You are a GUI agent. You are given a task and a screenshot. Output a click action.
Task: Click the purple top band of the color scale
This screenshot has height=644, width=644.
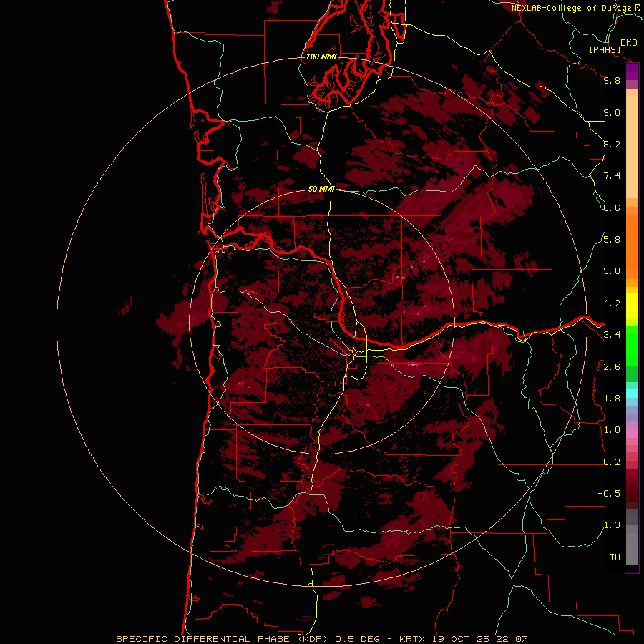(x=632, y=72)
